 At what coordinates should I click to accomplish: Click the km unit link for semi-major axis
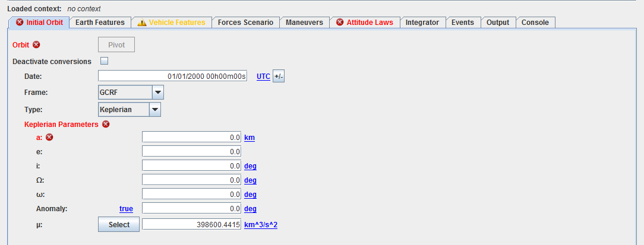point(250,138)
